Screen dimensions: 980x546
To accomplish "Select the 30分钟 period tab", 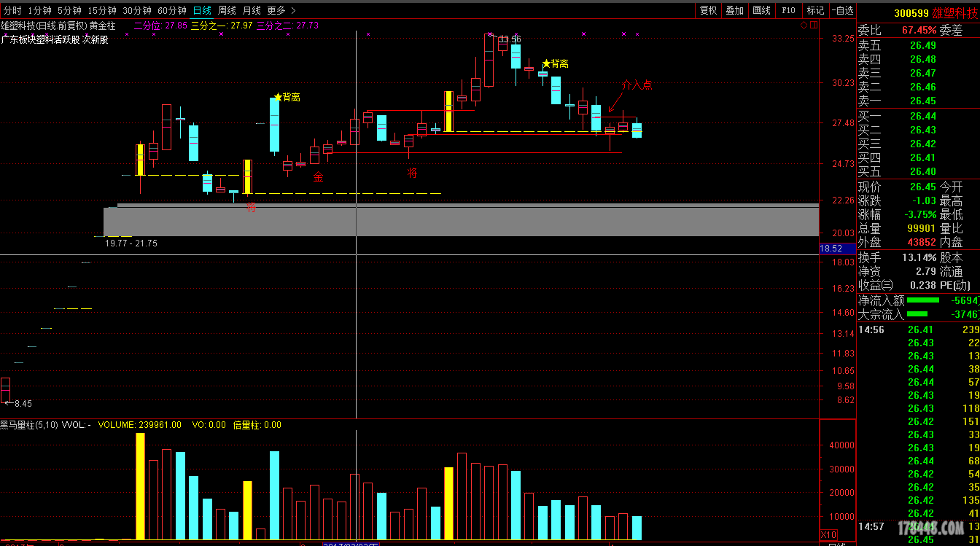I will (137, 10).
